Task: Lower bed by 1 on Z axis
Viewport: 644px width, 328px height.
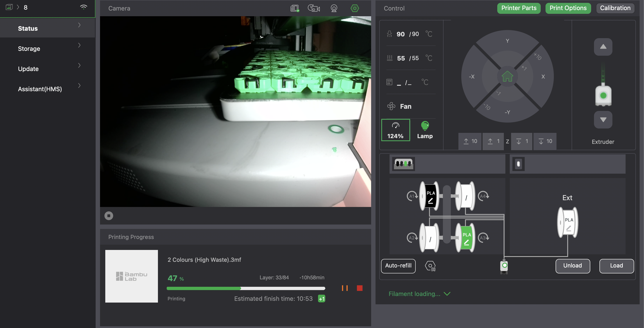Action: pyautogui.click(x=522, y=141)
